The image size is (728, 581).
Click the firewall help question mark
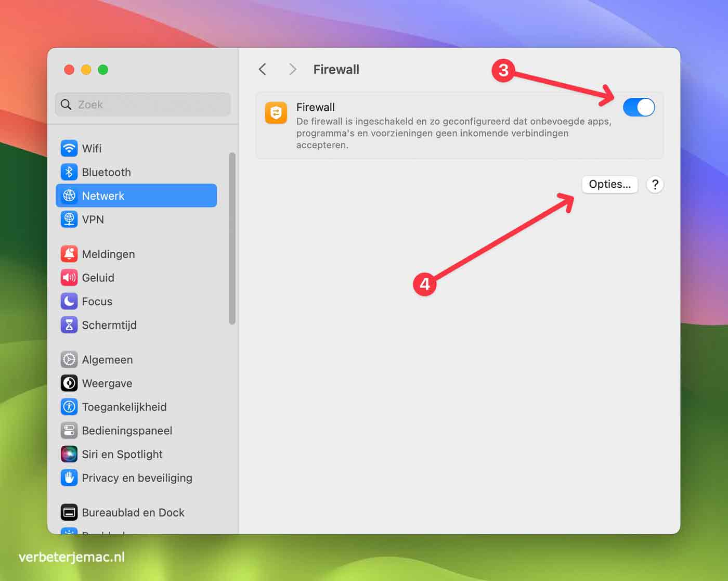(x=655, y=184)
